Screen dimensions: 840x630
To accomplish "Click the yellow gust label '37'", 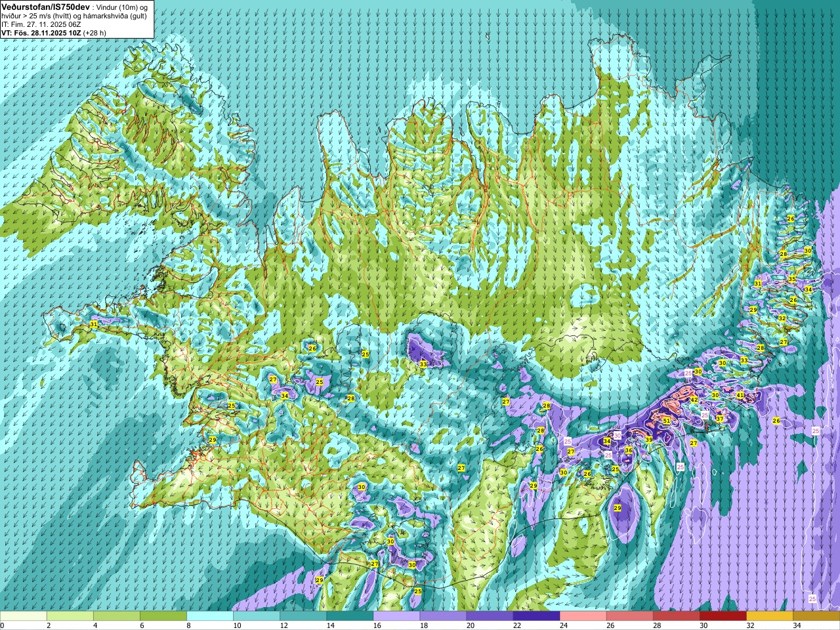I will (719, 419).
